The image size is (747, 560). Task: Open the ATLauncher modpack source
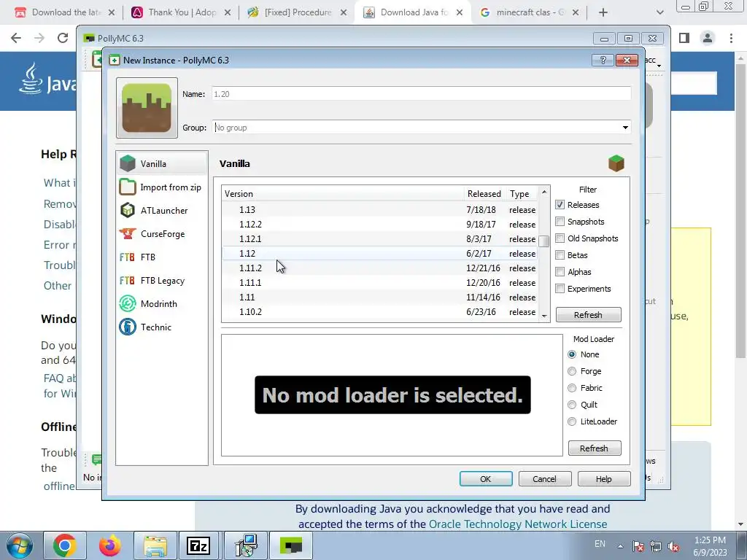click(x=161, y=211)
